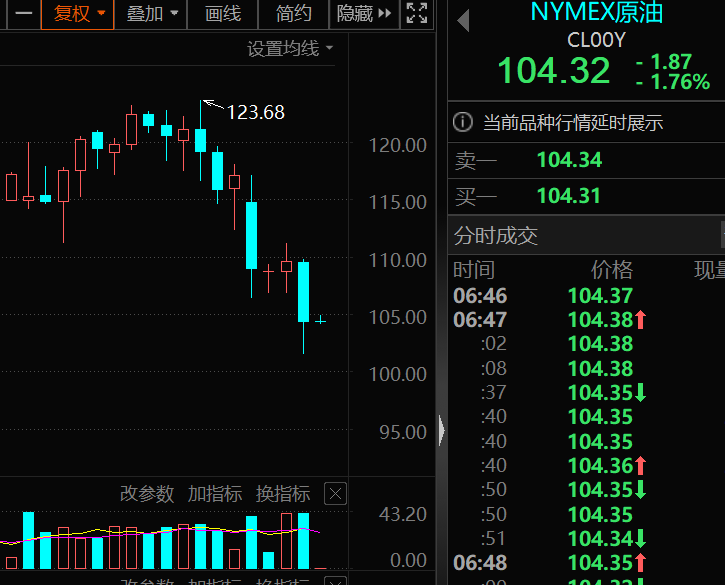Open the 复权 dropdown

(x=79, y=14)
